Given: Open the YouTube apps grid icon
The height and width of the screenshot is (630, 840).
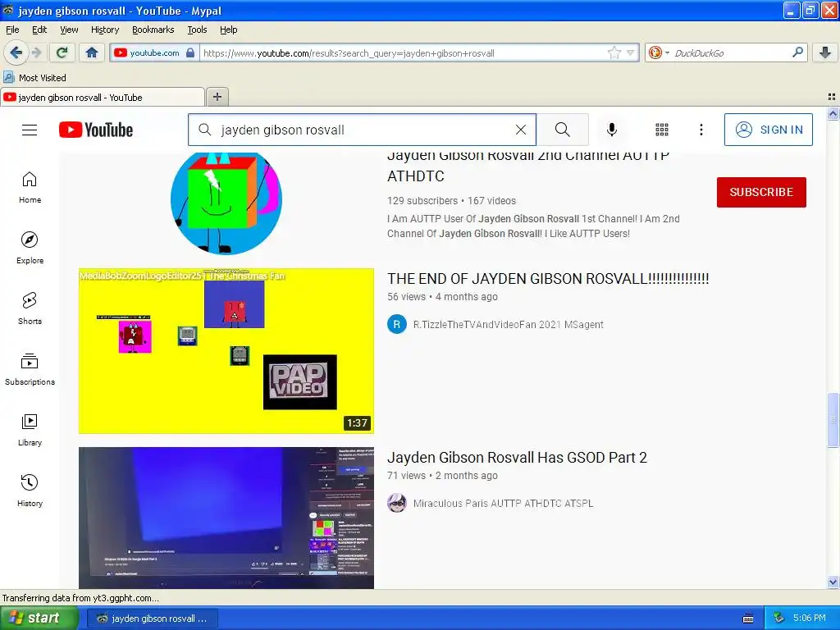Looking at the screenshot, I should coord(662,130).
